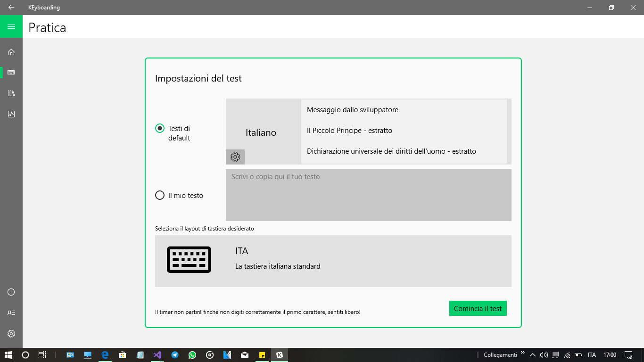644x362 pixels.
Task: Expand hidden icons in the system tray
Action: 532,354
